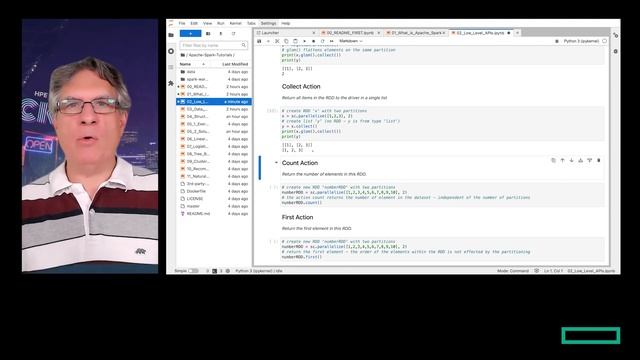Select the LICENSE file in file list

(214, 199)
